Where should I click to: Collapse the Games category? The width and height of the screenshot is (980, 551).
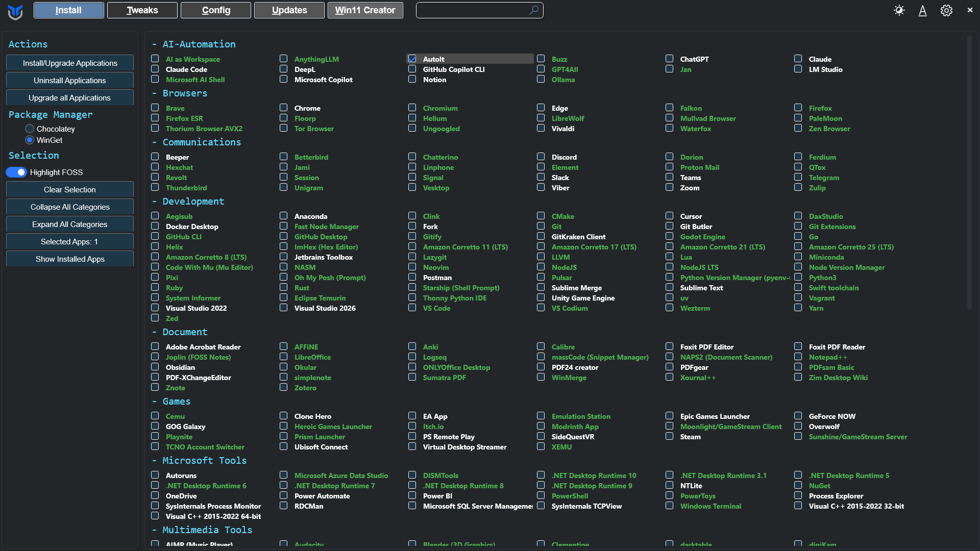click(171, 402)
